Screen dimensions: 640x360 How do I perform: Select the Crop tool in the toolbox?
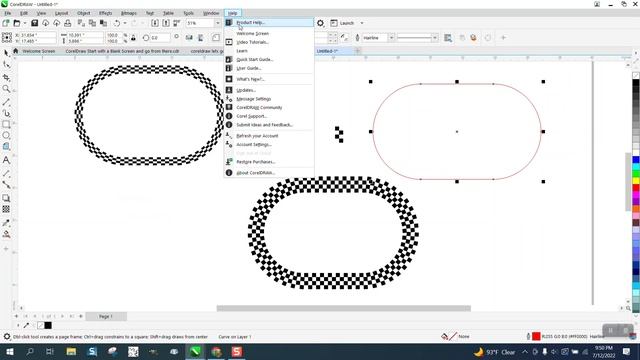pos(6,77)
